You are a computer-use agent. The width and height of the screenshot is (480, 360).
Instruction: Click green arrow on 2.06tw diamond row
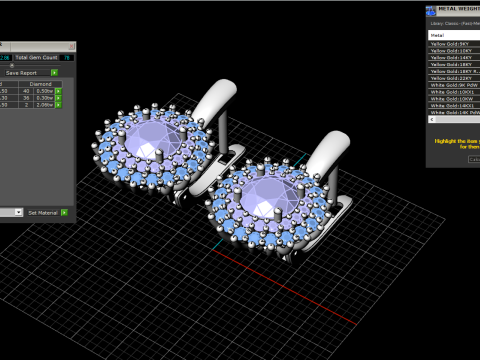58,105
